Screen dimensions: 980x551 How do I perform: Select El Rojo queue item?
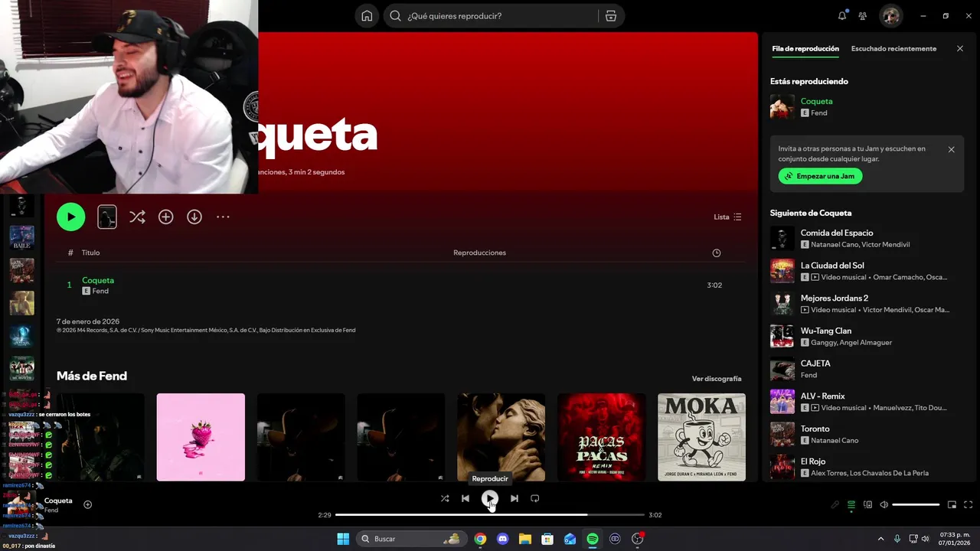click(867, 467)
